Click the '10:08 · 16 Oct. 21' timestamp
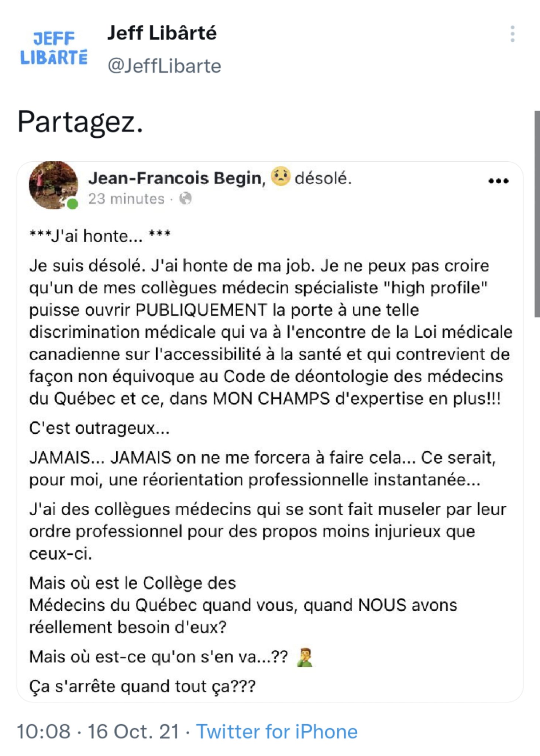The width and height of the screenshot is (540, 756). 98,731
